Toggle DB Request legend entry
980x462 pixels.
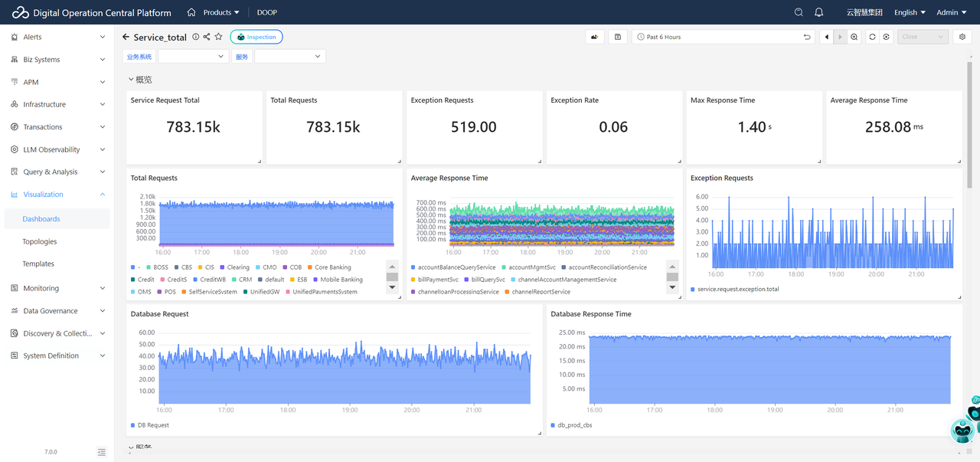150,425
